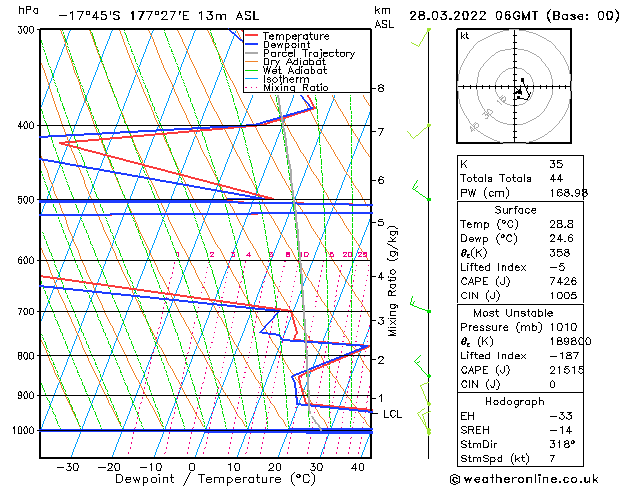The height and width of the screenshot is (486, 629).
Task: Click the 'LCL' marker label
Action: (392, 414)
